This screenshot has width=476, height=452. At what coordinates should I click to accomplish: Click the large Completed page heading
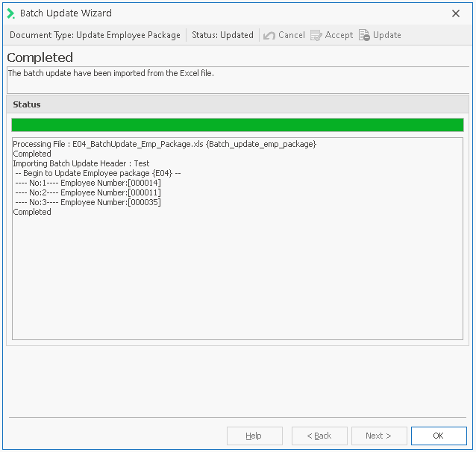pos(40,57)
